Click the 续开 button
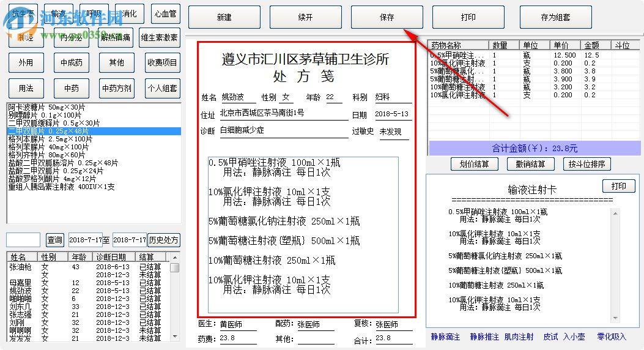This screenshot has height=350, width=644. 306,17
